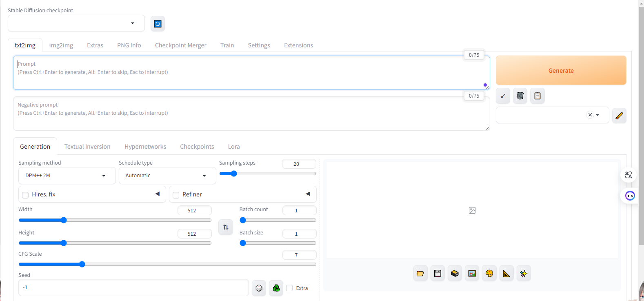Send image to inpaint with the palette icon
The image size is (644, 301).
coord(489,274)
